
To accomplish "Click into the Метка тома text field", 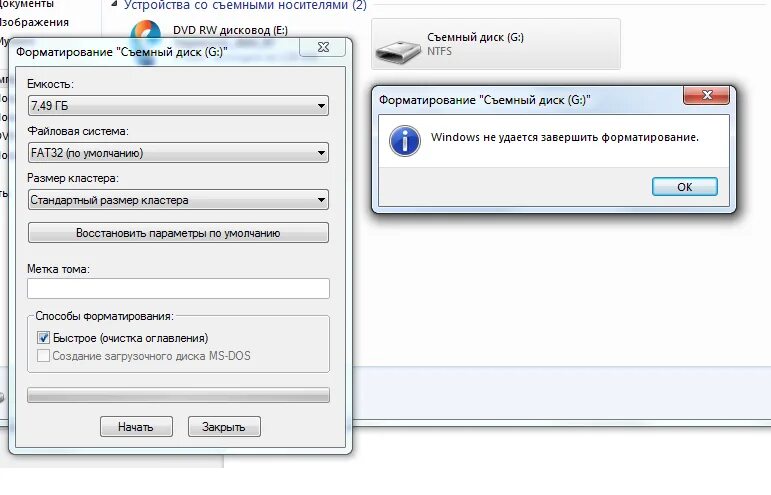I will click(178, 289).
